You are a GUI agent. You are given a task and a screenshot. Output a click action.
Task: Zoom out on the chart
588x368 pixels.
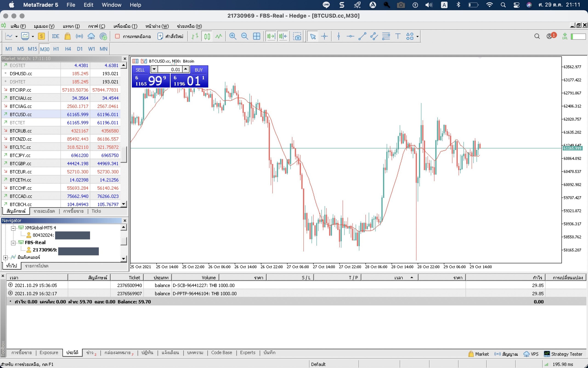tap(245, 37)
